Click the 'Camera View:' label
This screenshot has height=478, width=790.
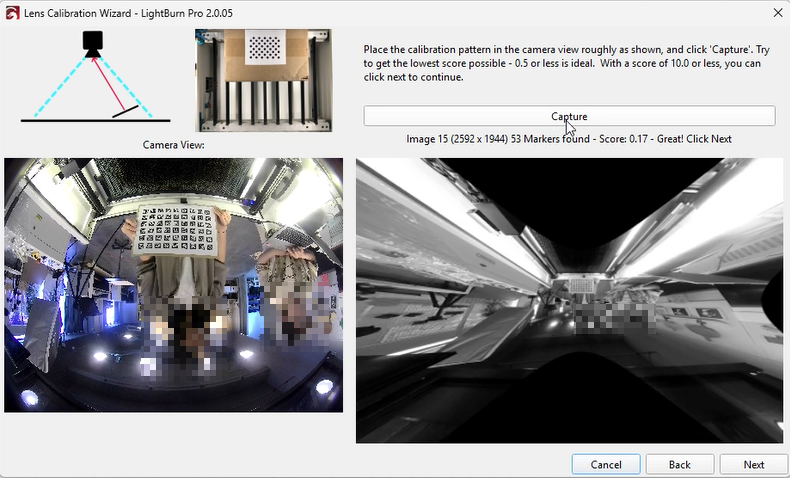(173, 145)
